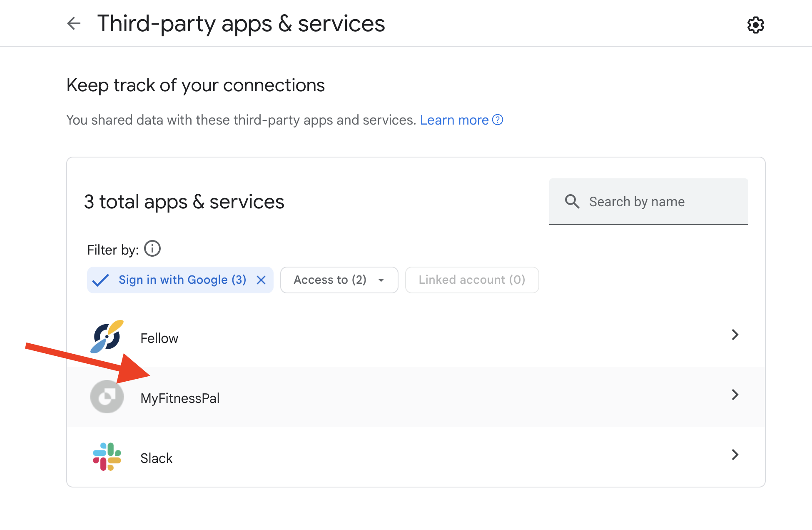Click the Slack logo icon
812x530 pixels.
tap(107, 457)
